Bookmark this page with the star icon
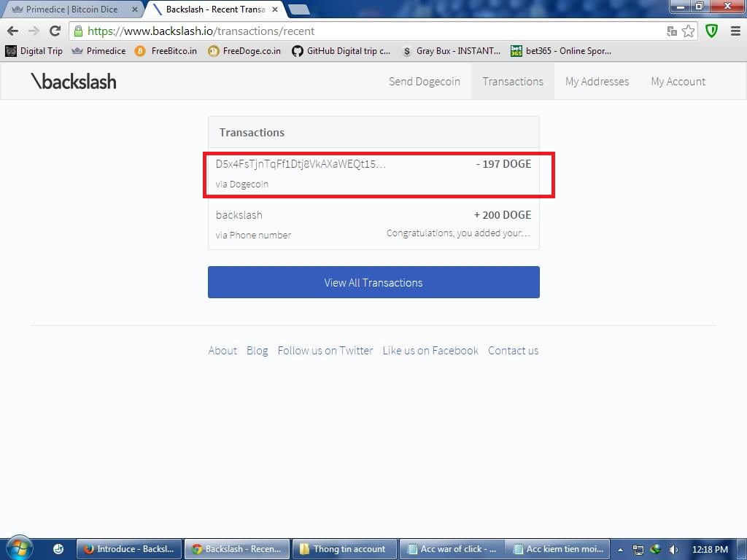This screenshot has width=747, height=560. [x=689, y=31]
